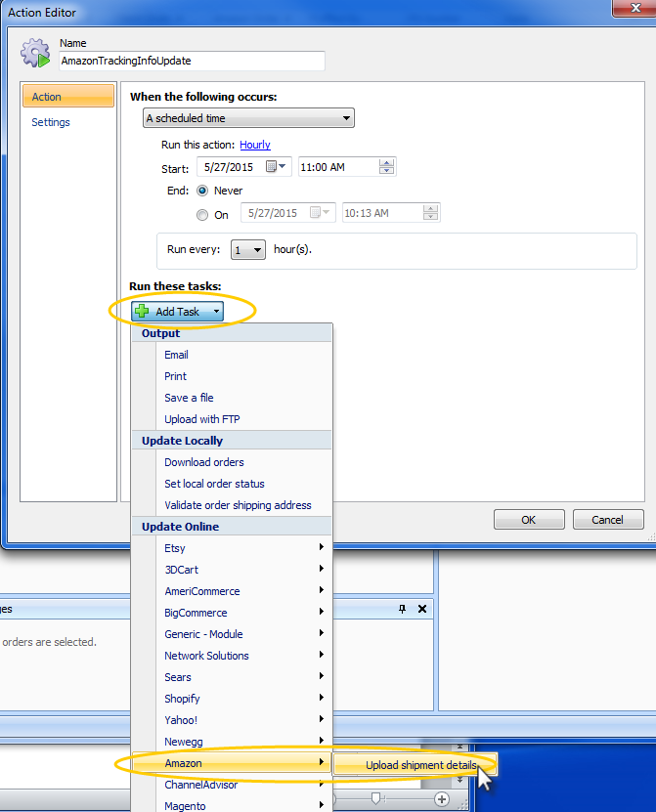Switch to the Action tab
Screen dimensions: 656x812
[x=68, y=97]
